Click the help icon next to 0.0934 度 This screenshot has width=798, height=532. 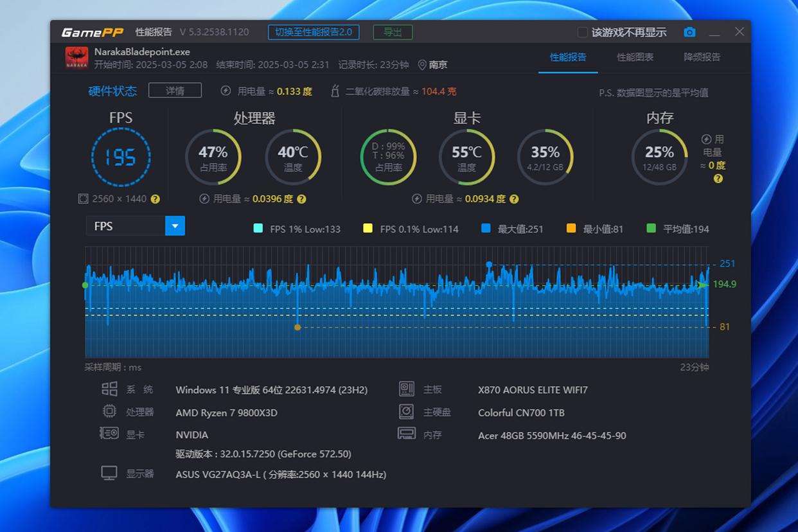tap(513, 199)
